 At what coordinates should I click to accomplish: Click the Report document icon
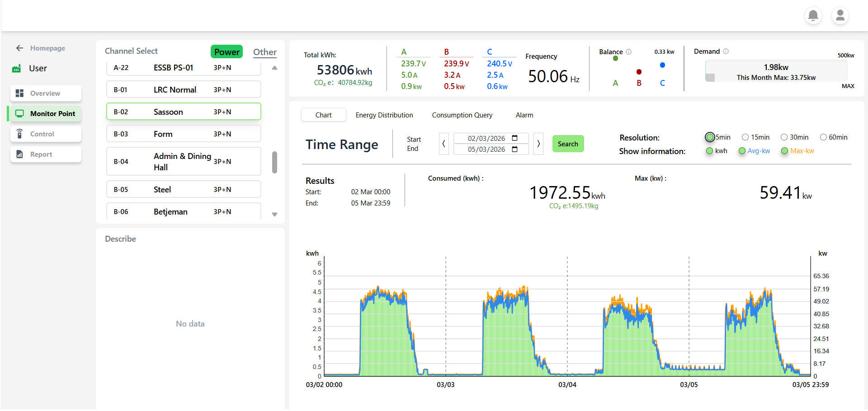pos(19,154)
